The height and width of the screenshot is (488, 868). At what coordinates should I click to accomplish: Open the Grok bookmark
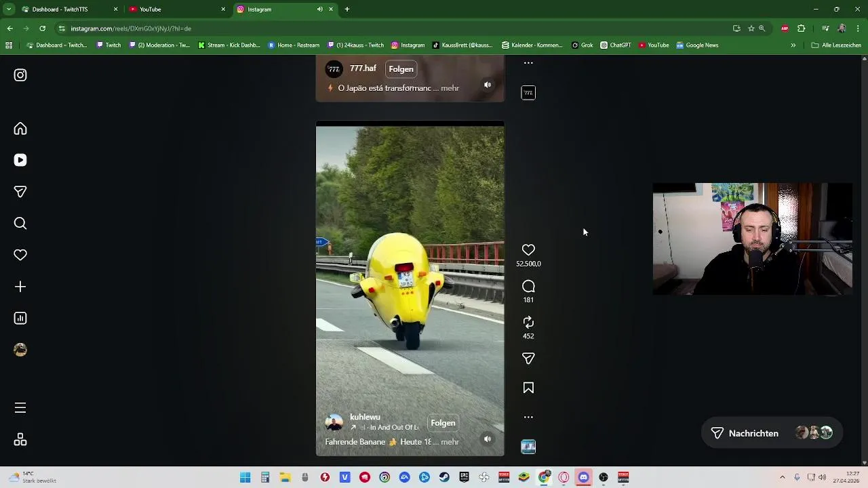pyautogui.click(x=583, y=45)
